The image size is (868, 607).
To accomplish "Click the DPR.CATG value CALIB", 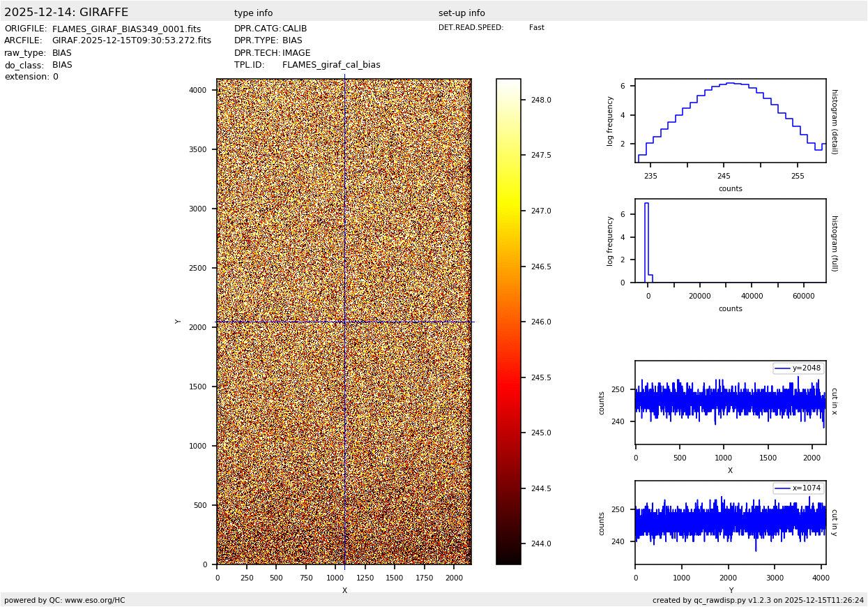I will click(294, 29).
